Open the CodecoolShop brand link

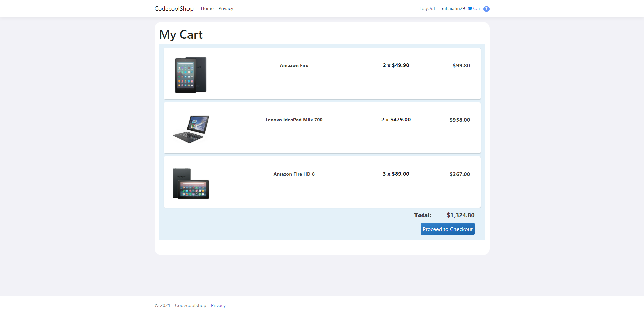click(x=174, y=9)
